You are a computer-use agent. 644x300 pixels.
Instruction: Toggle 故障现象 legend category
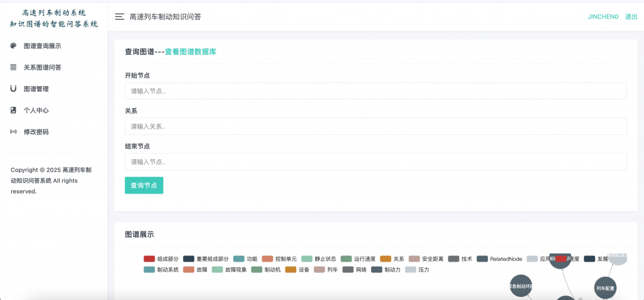[230, 270]
